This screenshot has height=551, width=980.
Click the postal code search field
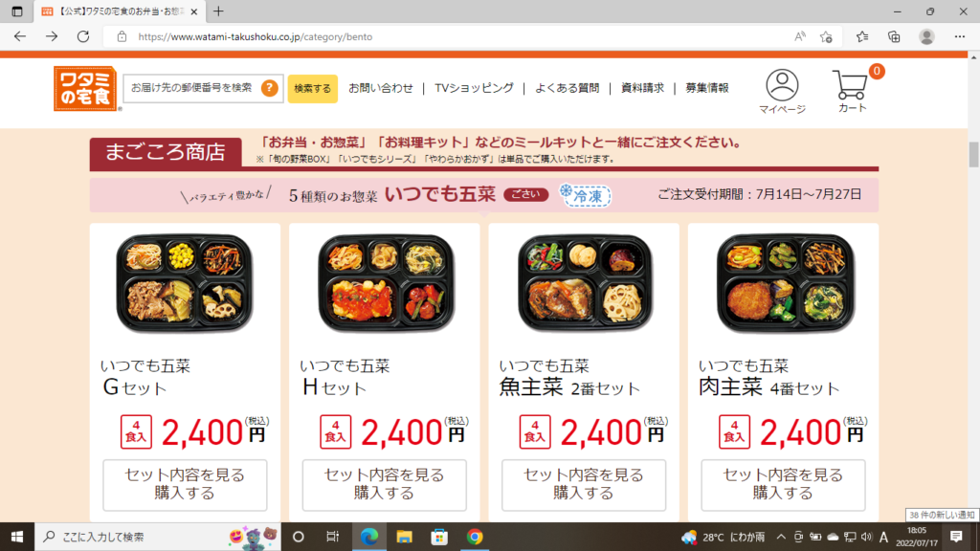coord(193,88)
